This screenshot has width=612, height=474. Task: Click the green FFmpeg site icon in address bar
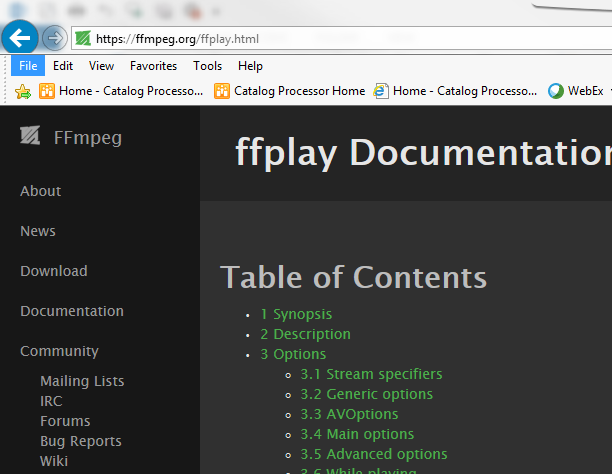(x=83, y=39)
